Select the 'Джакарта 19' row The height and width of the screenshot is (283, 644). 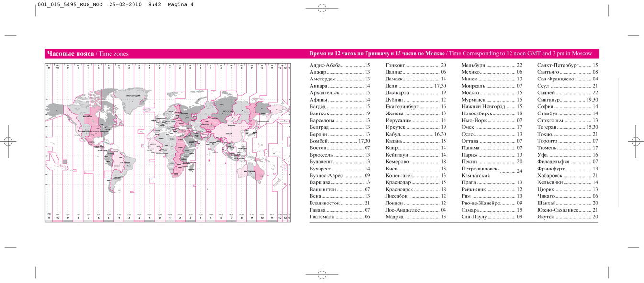(x=416, y=93)
